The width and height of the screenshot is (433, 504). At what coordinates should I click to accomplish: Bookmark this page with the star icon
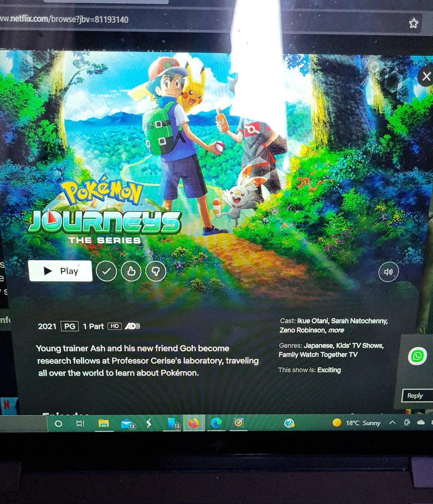pyautogui.click(x=414, y=23)
